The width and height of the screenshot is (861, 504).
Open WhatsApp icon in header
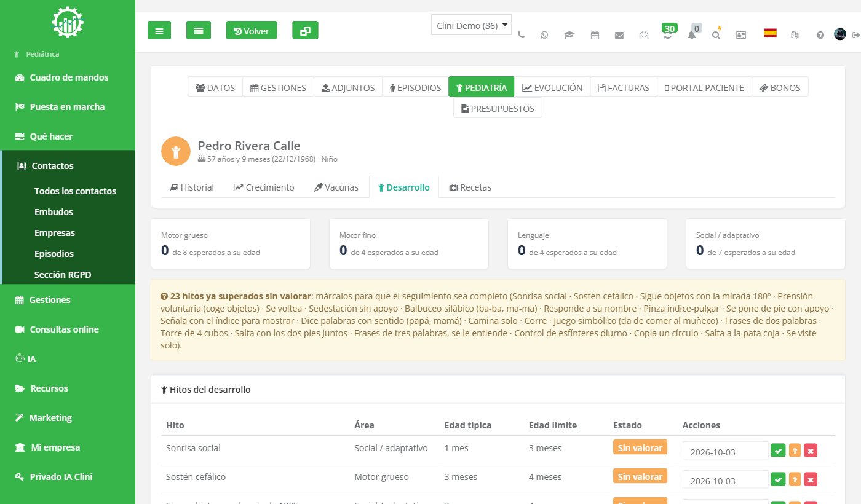tap(544, 35)
